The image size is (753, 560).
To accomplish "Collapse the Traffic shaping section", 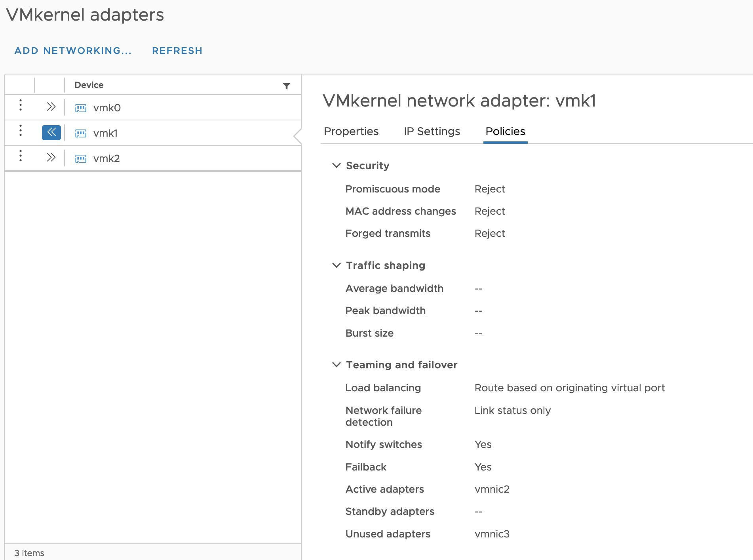I will 336,265.
